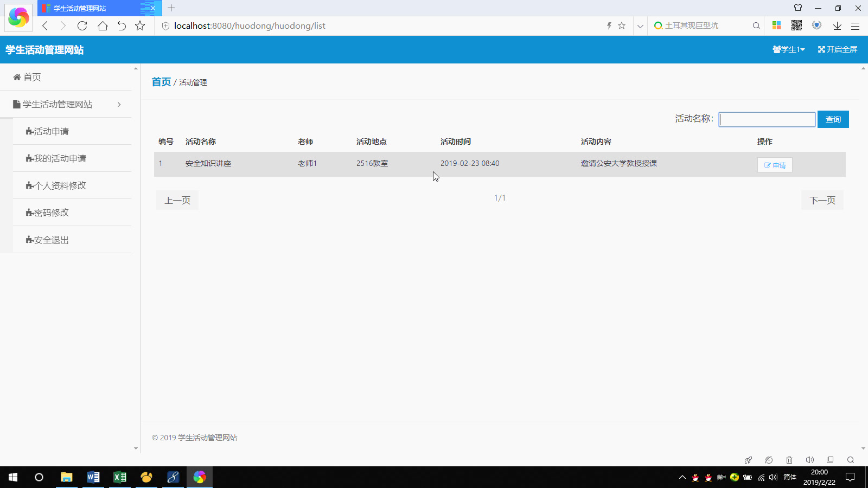This screenshot has height=488, width=868.
Task: Open the downloads arrow icon
Action: coord(837,25)
